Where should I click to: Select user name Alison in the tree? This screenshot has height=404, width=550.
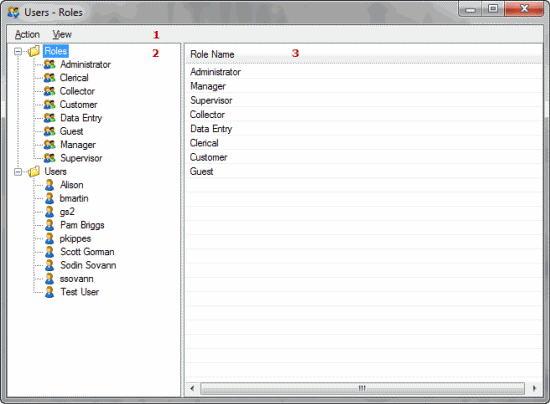pos(72,185)
